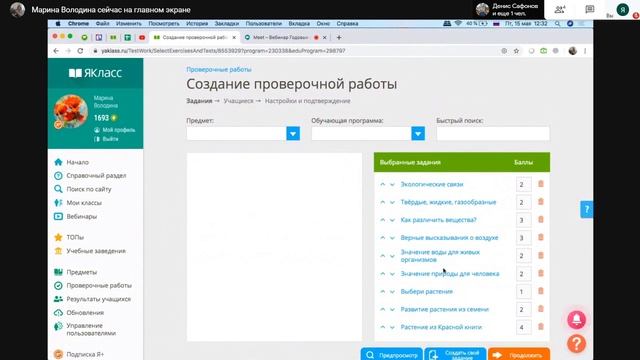The image size is (640, 360).
Task: Click the Предпросмотр button
Action: coord(391,355)
